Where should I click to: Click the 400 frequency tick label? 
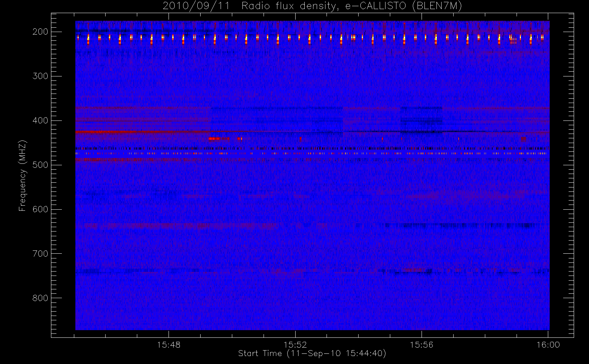pos(40,120)
